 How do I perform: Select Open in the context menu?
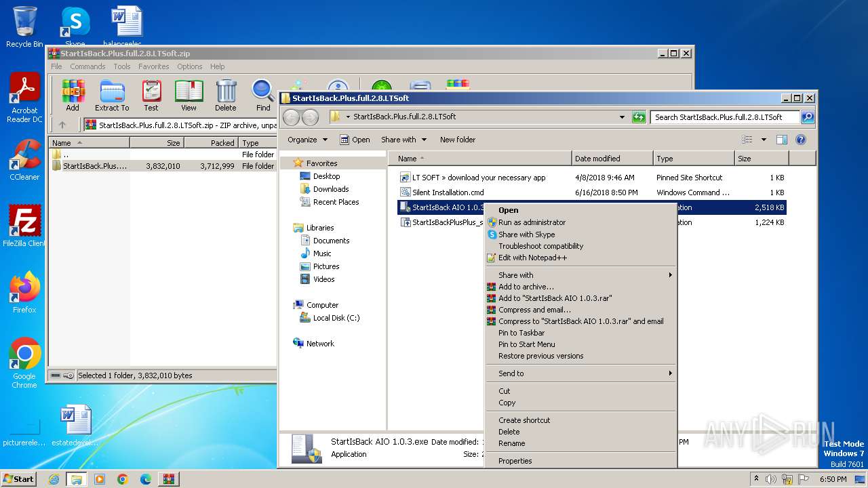[580, 210]
